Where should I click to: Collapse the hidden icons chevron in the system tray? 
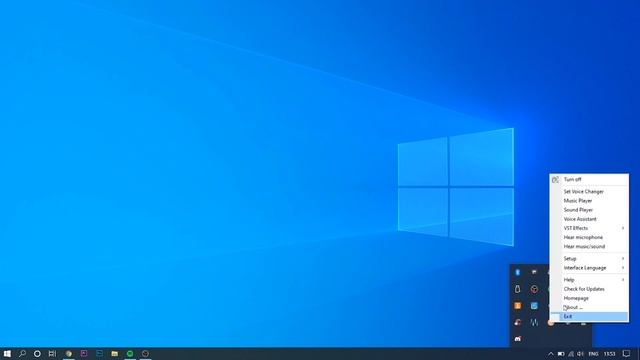tap(551, 354)
